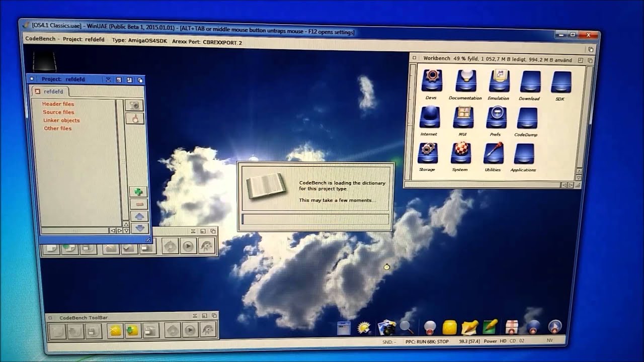The image size is (644, 362).
Task: Click the build gear icon in CodeBench ToolBar
Action: tap(173, 330)
